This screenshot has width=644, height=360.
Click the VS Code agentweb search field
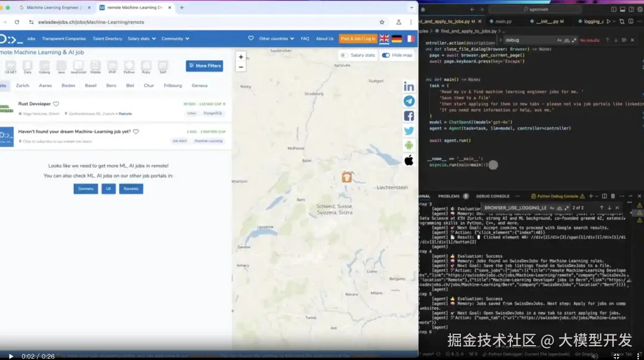pos(535,10)
